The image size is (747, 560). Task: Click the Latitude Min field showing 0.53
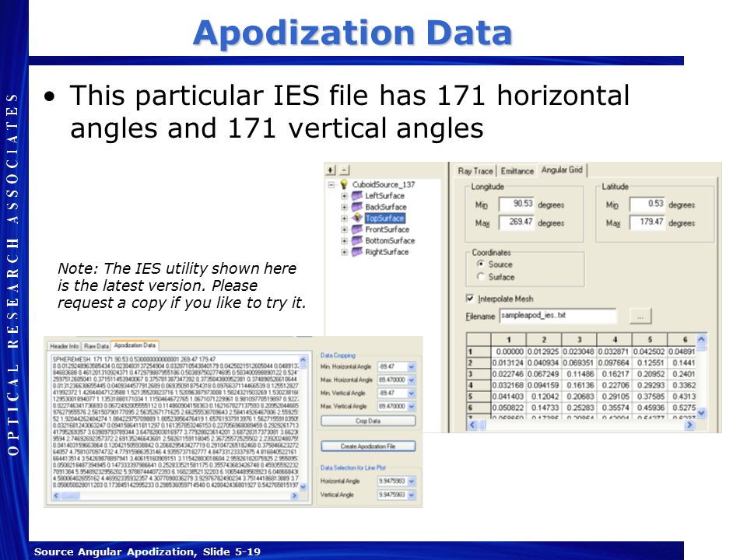coord(647,205)
